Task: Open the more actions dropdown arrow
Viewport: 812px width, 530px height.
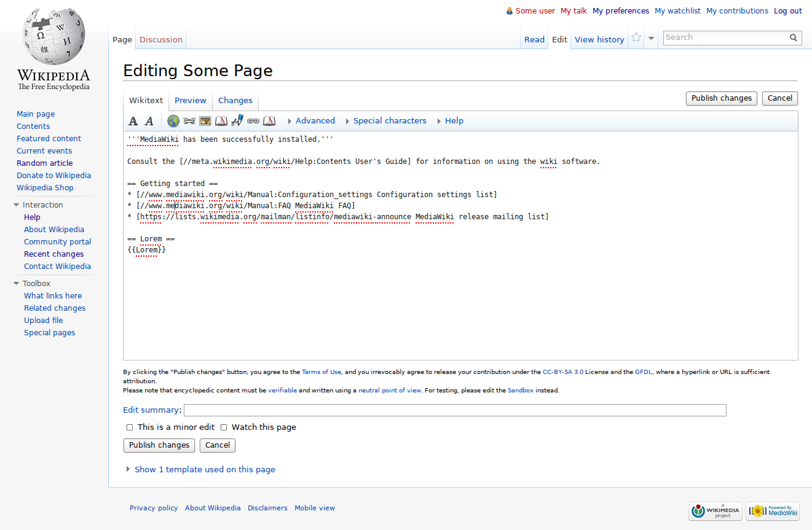Action: pyautogui.click(x=651, y=38)
